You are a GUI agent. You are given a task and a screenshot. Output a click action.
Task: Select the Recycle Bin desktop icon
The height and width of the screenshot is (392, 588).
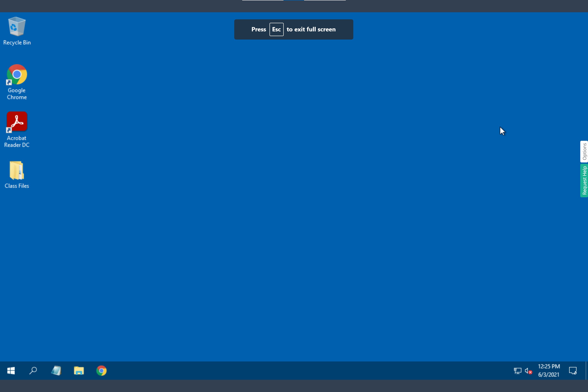[17, 31]
